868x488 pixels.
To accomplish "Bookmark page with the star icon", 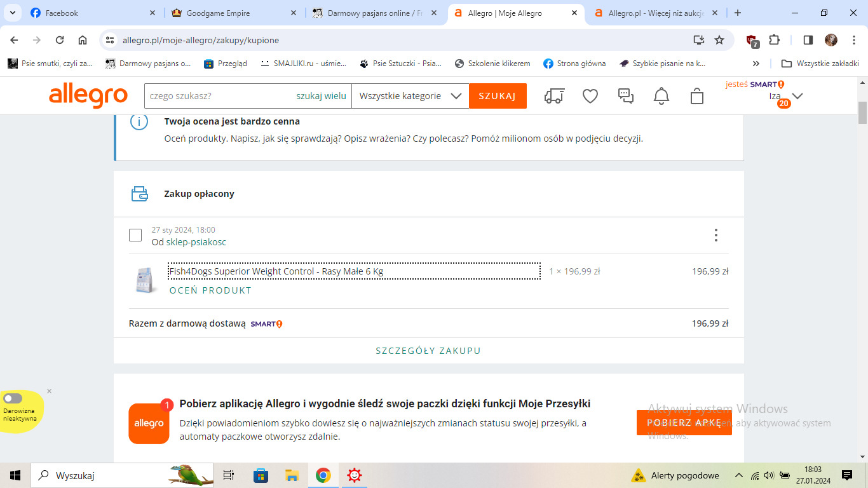I will click(719, 40).
